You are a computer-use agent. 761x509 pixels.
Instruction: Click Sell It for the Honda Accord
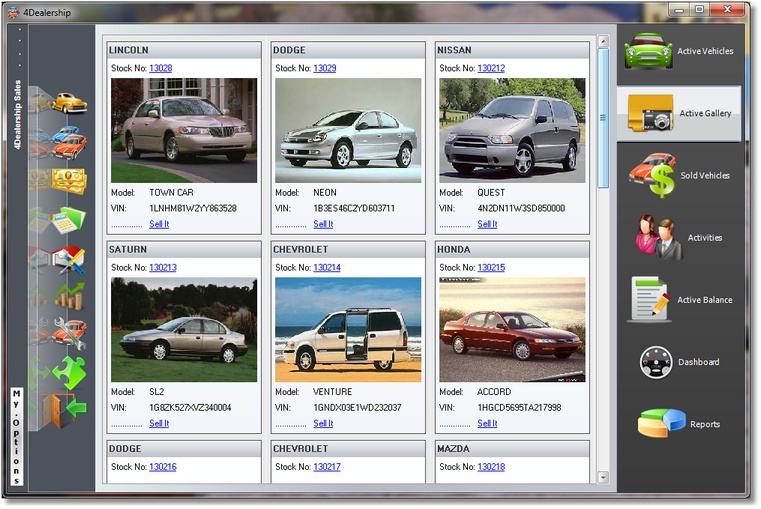(487, 423)
